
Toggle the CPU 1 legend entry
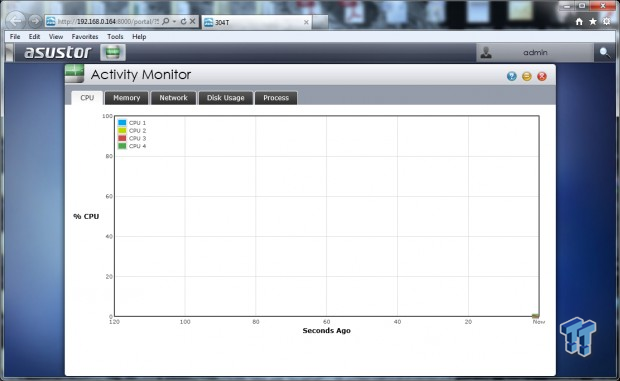pos(132,123)
